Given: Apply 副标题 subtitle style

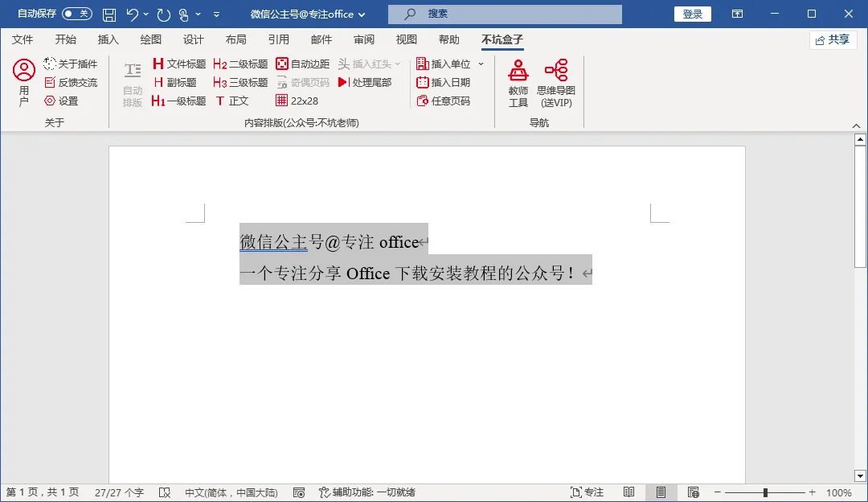Looking at the screenshot, I should [x=174, y=82].
